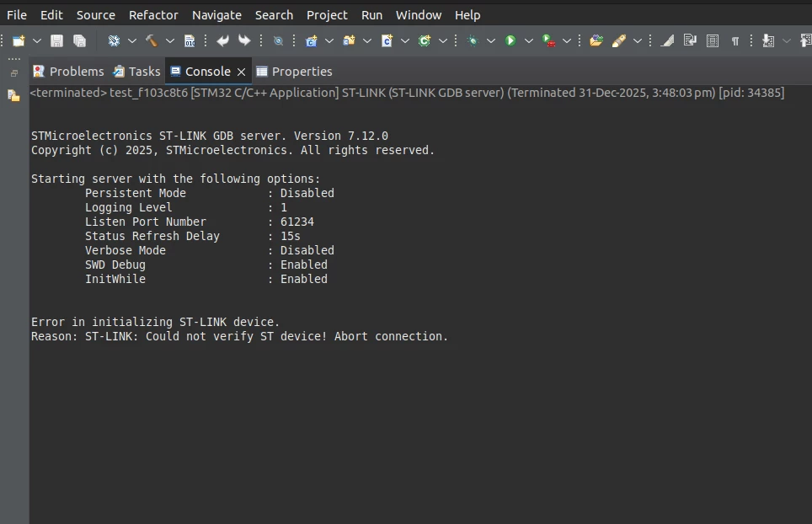This screenshot has height=524, width=812.
Task: Switch to the Problems tab
Action: point(68,72)
